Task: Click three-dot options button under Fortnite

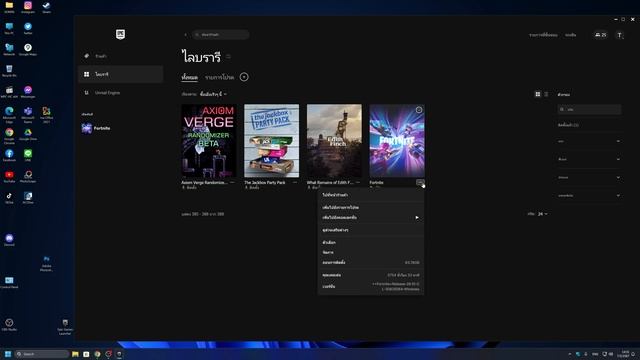Action: click(420, 182)
